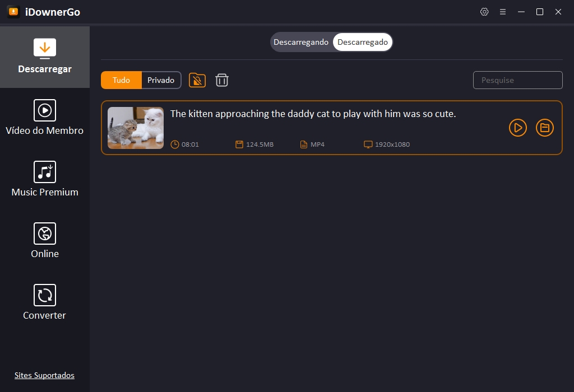574x392 pixels.
Task: Select the Tudo filter
Action: tap(121, 80)
